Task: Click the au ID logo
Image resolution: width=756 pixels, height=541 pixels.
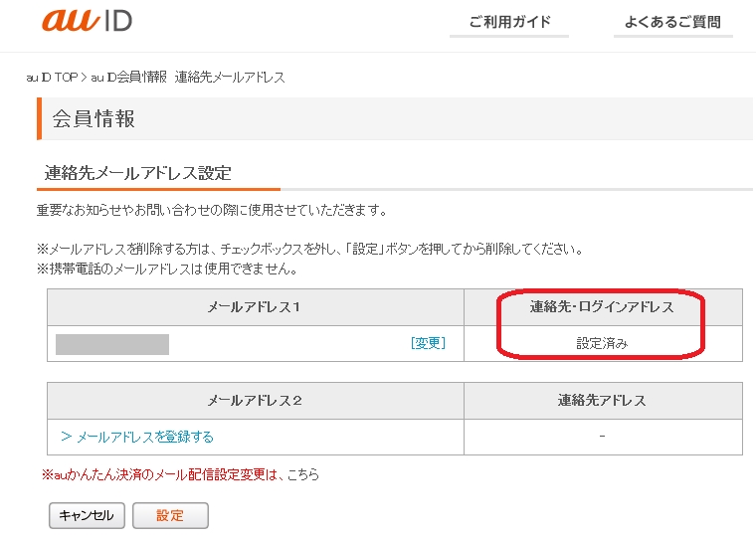Action: coord(87,20)
